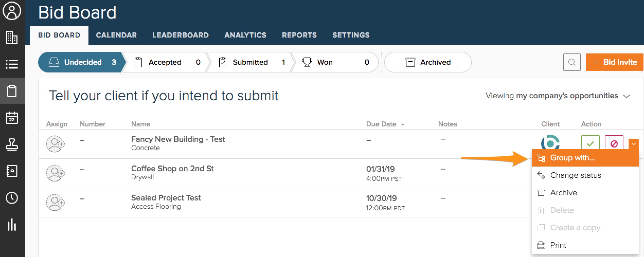Assign a user to Coffee Shop on 2nd St
Image resolution: width=644 pixels, height=257 pixels.
55,173
